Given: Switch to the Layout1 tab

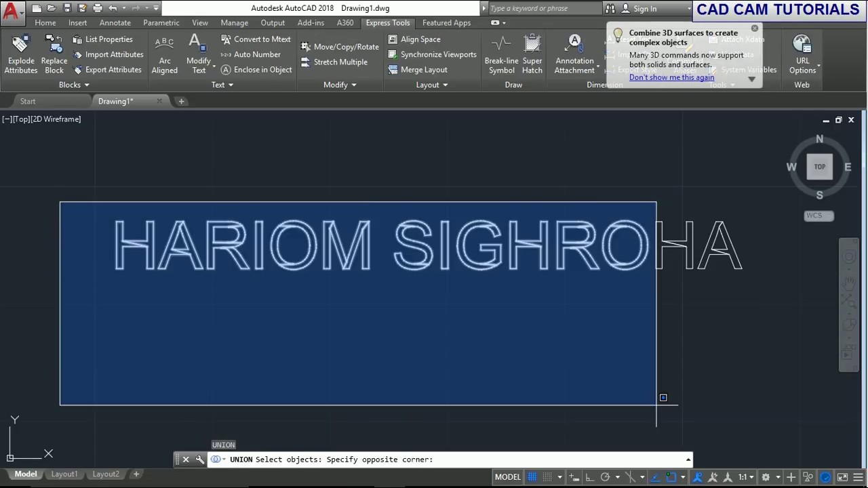Looking at the screenshot, I should point(64,474).
